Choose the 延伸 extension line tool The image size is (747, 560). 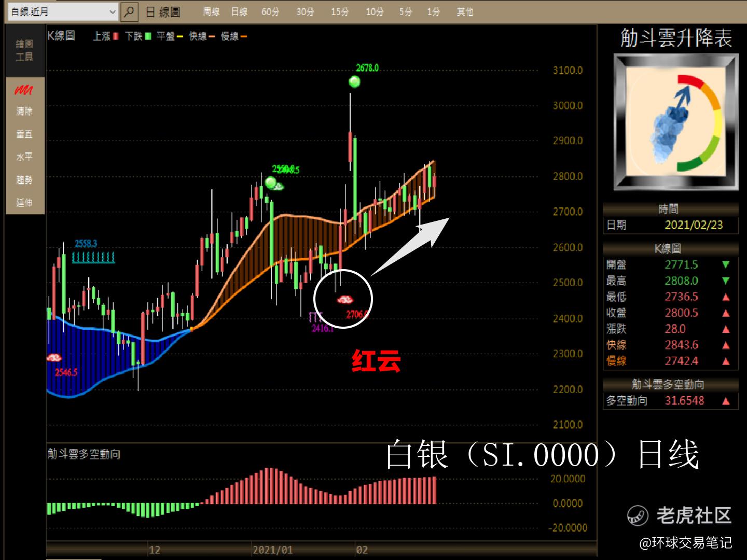pyautogui.click(x=24, y=203)
